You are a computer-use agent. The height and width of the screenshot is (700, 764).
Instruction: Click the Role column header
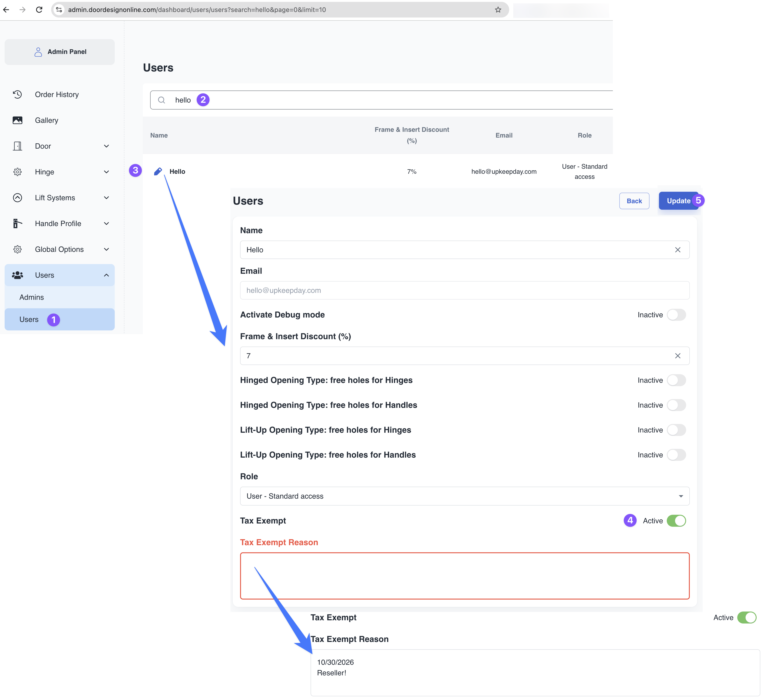(x=584, y=135)
